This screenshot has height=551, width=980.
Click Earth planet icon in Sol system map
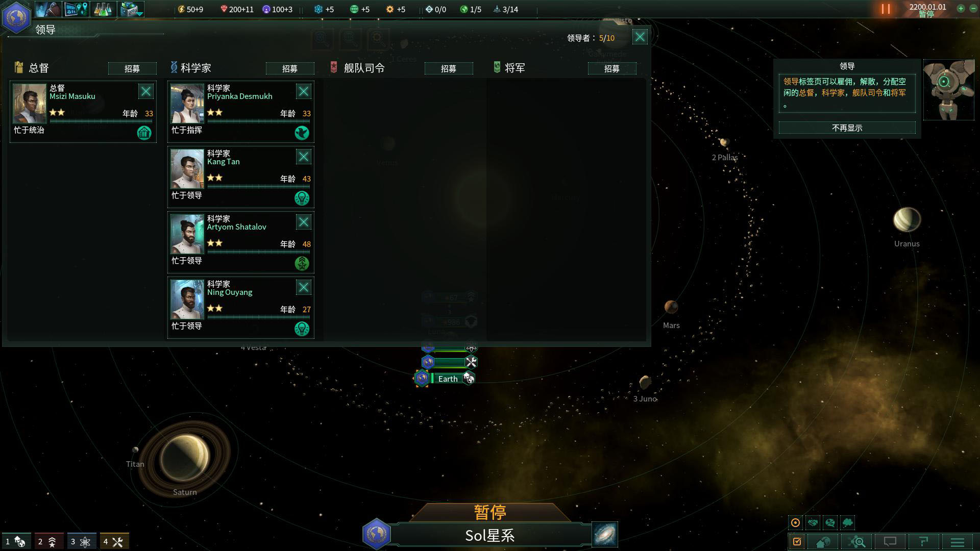423,378
